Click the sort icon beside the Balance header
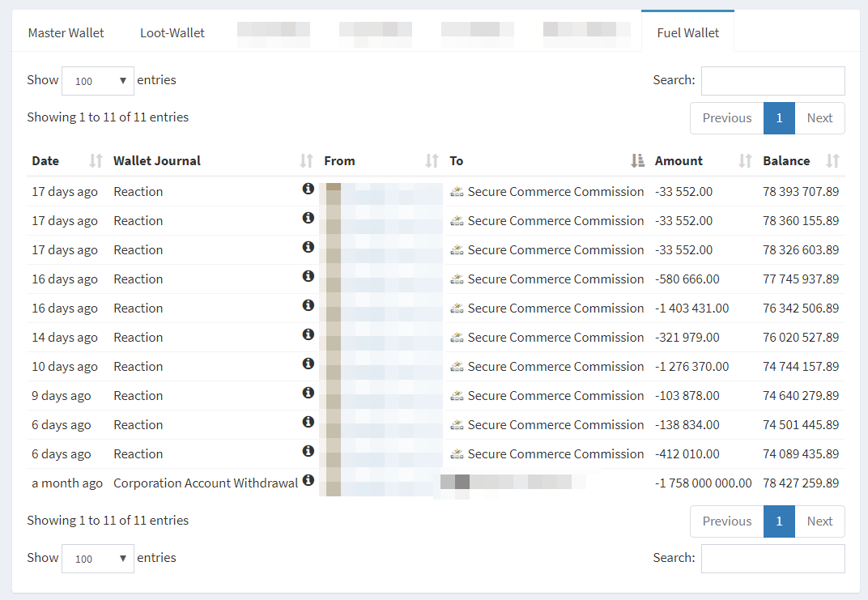The width and height of the screenshot is (868, 600). tap(832, 160)
